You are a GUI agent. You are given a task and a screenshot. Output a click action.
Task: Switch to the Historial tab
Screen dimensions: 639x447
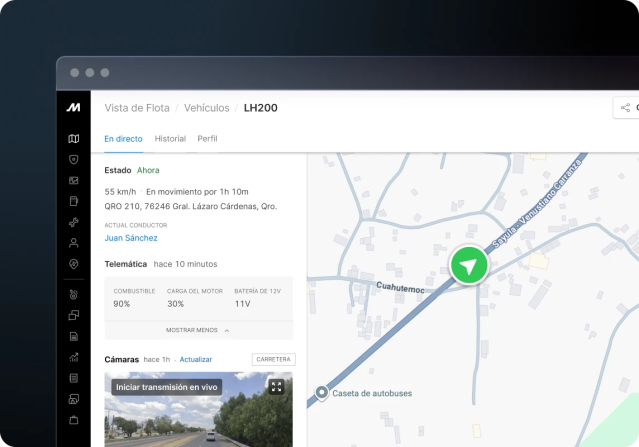point(170,139)
